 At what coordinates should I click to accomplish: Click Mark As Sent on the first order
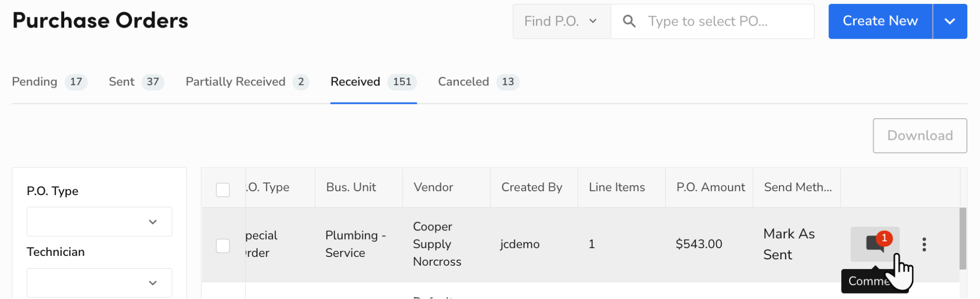(789, 244)
